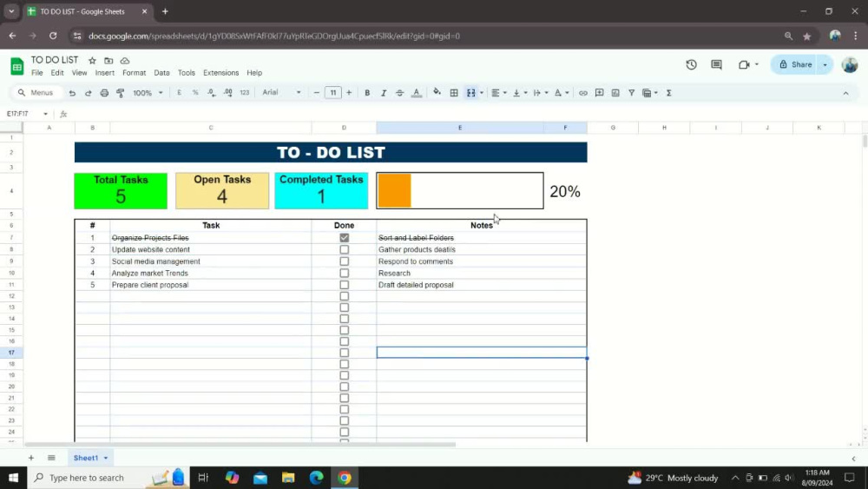
Task: Open the Name box dropdown arrow
Action: [x=45, y=114]
